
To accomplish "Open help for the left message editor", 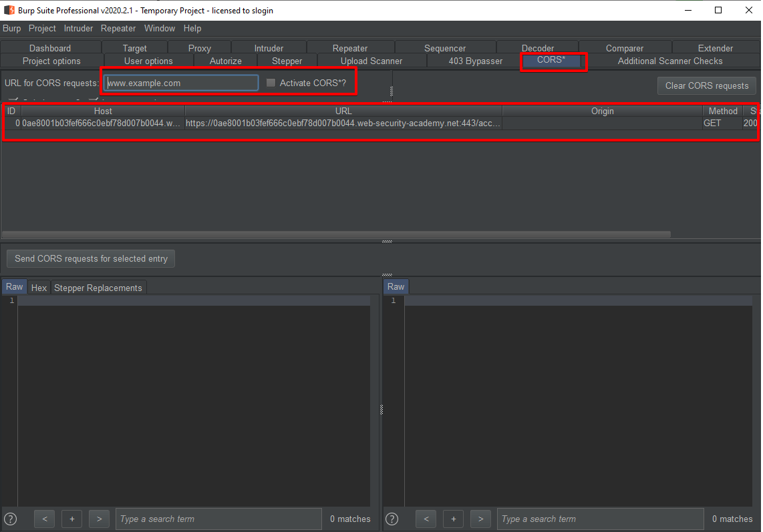I will [x=10, y=519].
